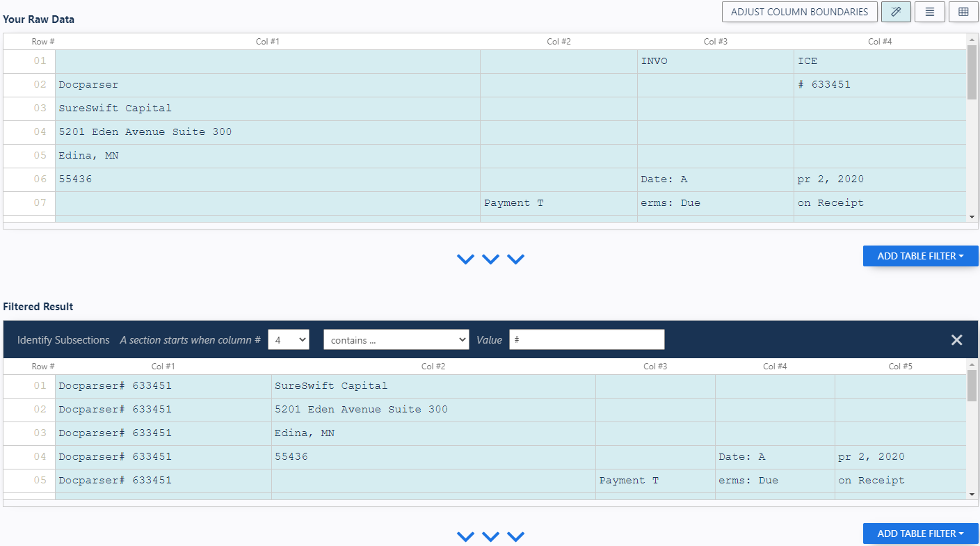Click Adjust Column Boundaries button

800,12
